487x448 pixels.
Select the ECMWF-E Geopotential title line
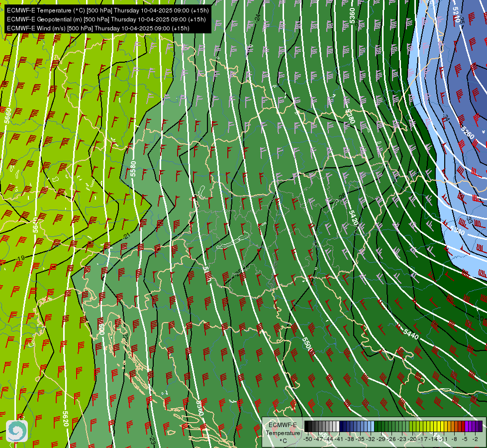coord(106,19)
